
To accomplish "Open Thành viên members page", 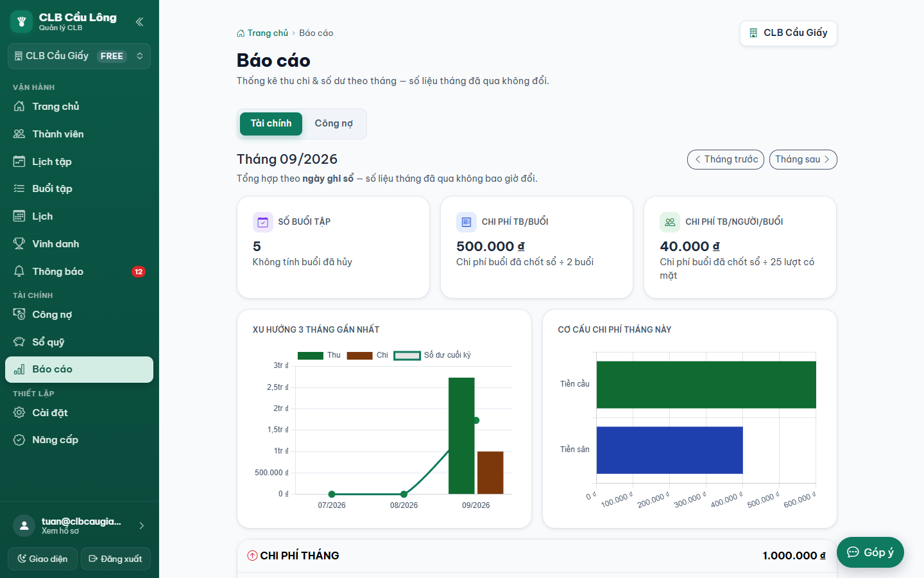I will pos(79,134).
